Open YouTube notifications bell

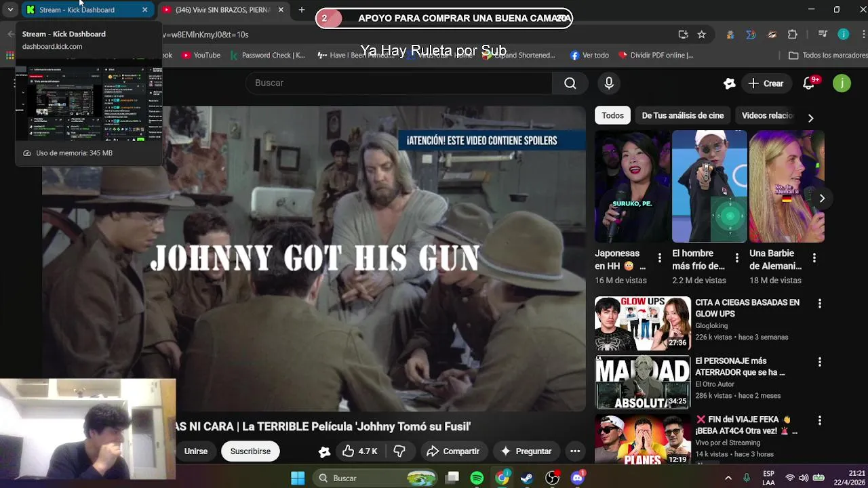coord(808,83)
